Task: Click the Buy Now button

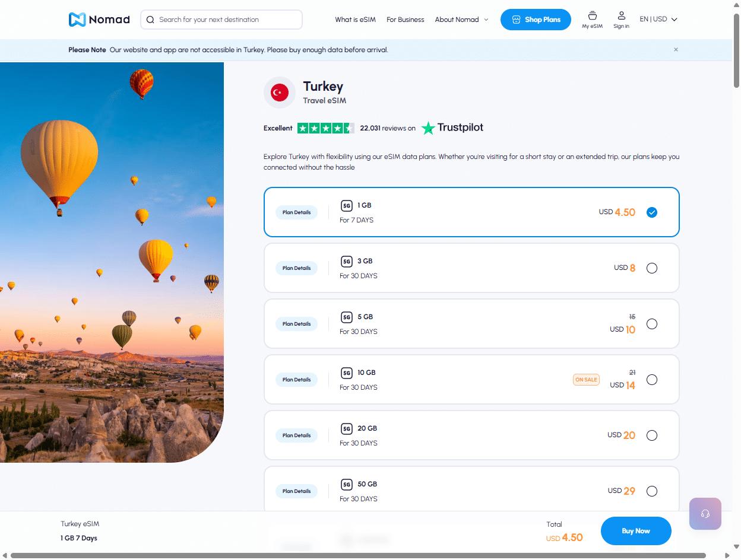Action: click(636, 531)
